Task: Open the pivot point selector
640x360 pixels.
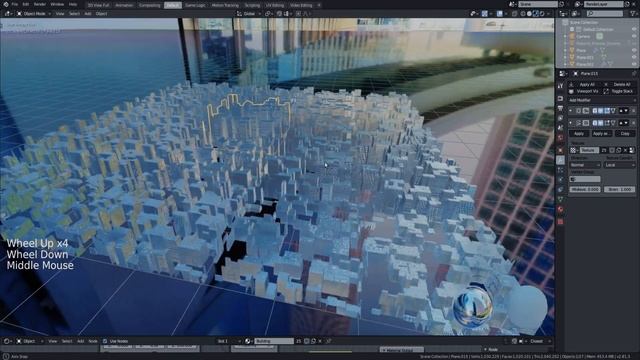Action: (x=269, y=13)
